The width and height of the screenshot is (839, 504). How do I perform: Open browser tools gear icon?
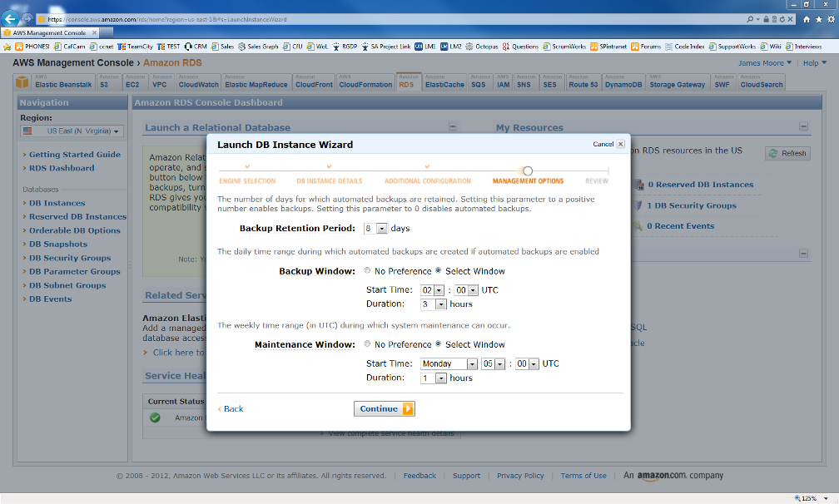831,19
